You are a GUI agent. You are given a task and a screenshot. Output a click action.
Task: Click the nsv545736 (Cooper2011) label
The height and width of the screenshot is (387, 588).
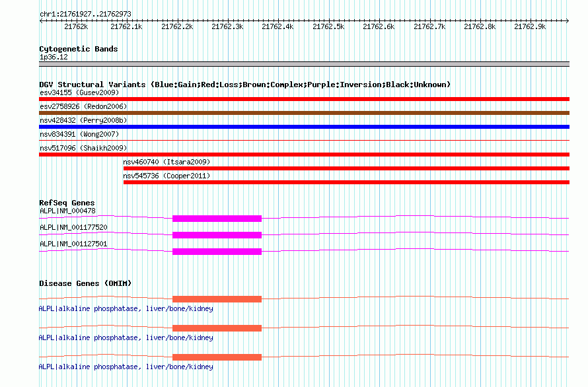coord(166,176)
